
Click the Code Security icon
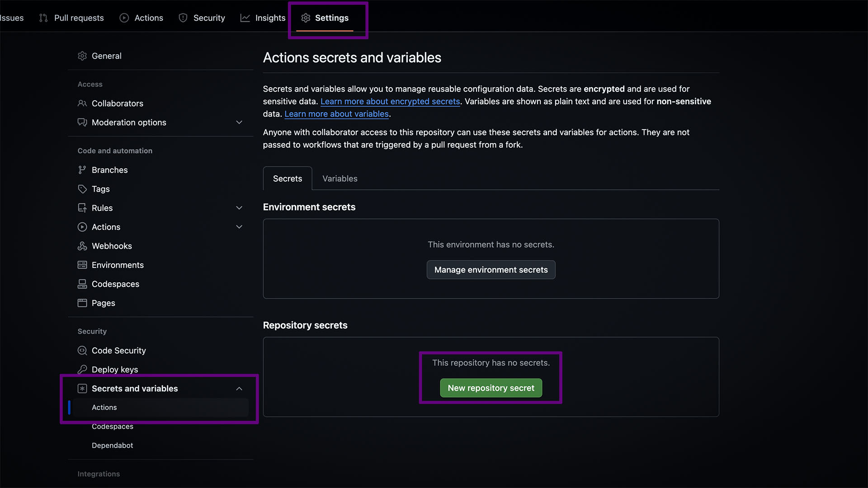tap(82, 350)
